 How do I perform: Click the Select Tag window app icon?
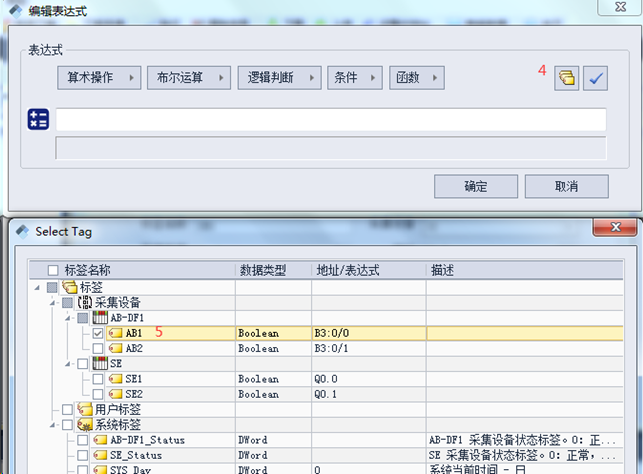click(23, 232)
